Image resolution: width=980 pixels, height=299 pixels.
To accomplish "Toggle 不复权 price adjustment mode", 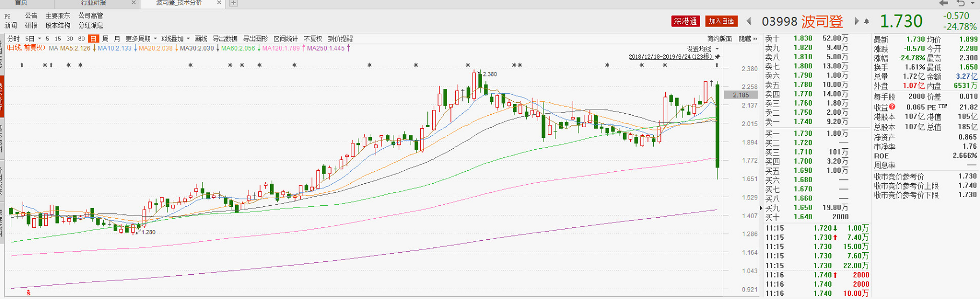I will click(x=313, y=39).
